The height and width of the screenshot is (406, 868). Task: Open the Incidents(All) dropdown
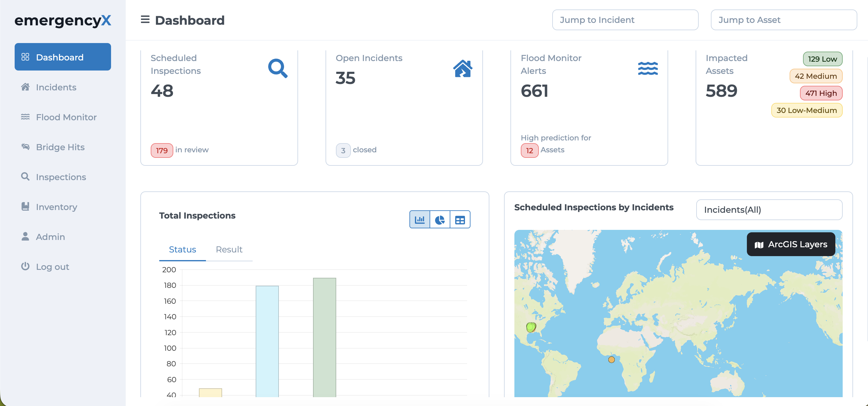coord(769,210)
